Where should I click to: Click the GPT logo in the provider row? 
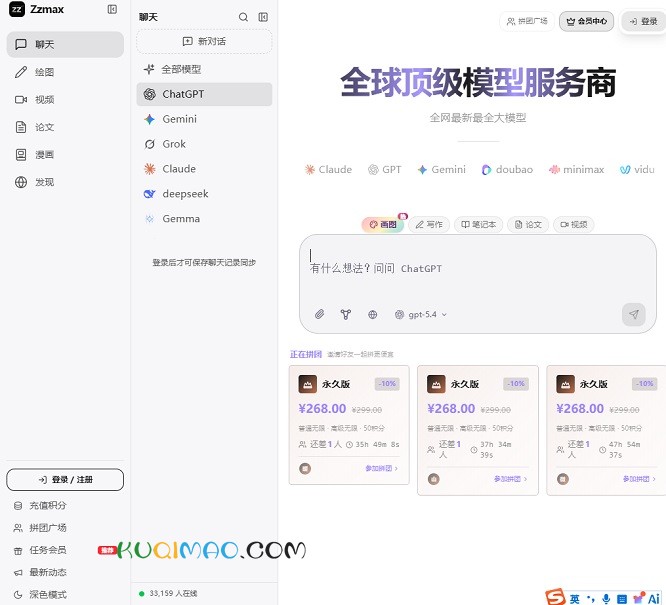pos(384,170)
